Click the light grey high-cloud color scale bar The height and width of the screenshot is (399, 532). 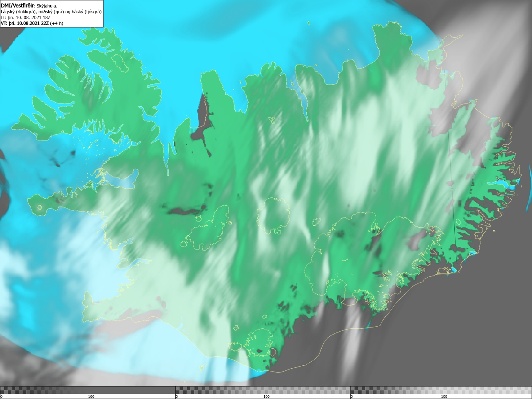pyautogui.click(x=441, y=390)
